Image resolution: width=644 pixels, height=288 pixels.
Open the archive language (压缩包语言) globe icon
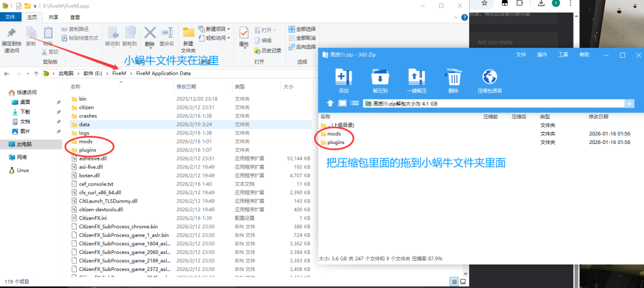point(489,77)
